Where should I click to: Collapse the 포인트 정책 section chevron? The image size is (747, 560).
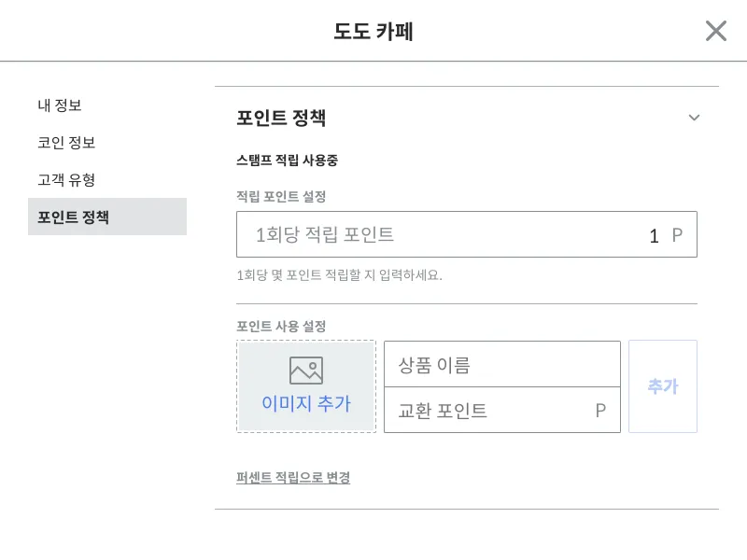(694, 118)
